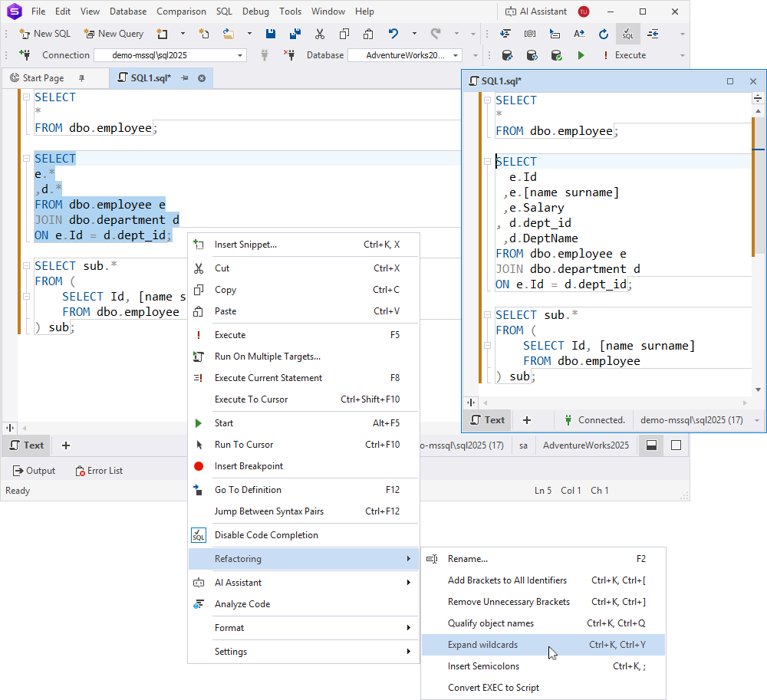Choose Analyze Code from context menu
This screenshot has height=700, width=767.
coord(303,604)
